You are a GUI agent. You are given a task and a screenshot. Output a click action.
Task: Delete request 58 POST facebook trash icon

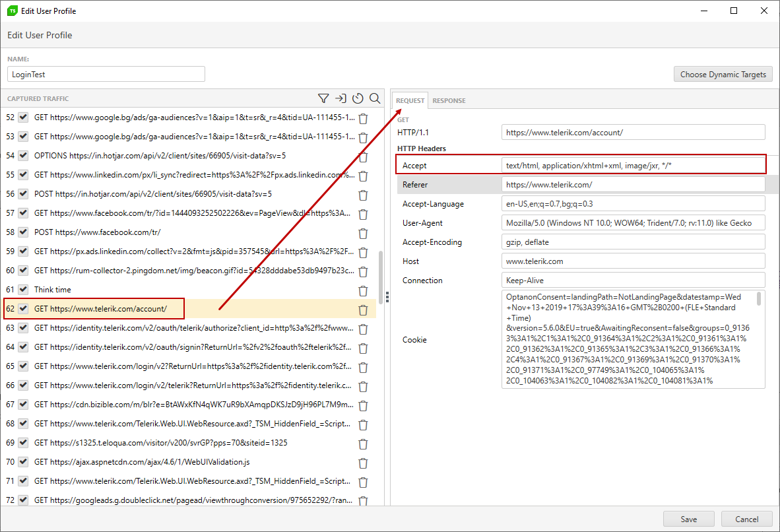tap(363, 234)
